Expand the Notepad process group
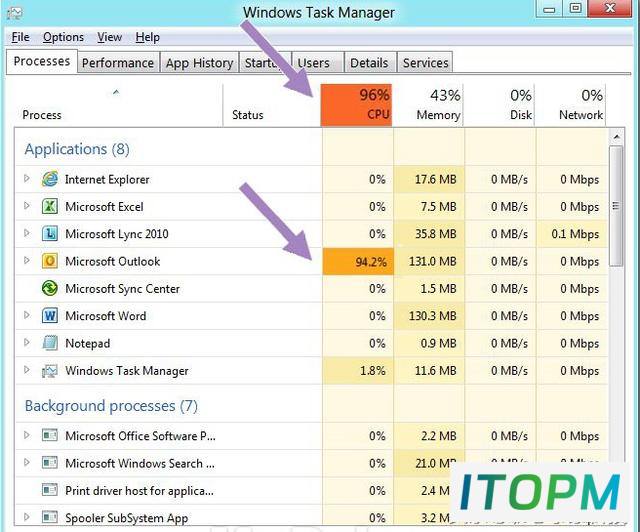 click(27, 343)
